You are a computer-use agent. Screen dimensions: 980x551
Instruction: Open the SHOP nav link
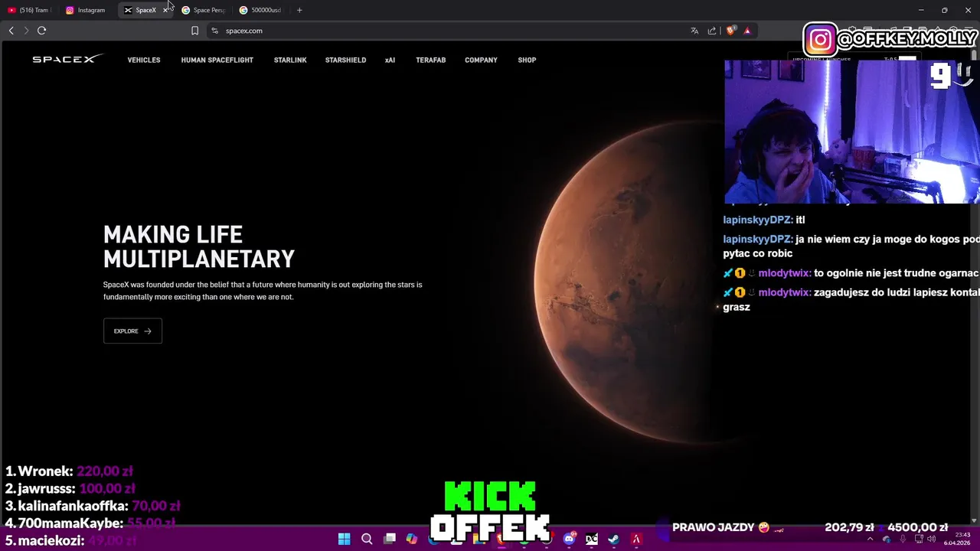coord(527,60)
